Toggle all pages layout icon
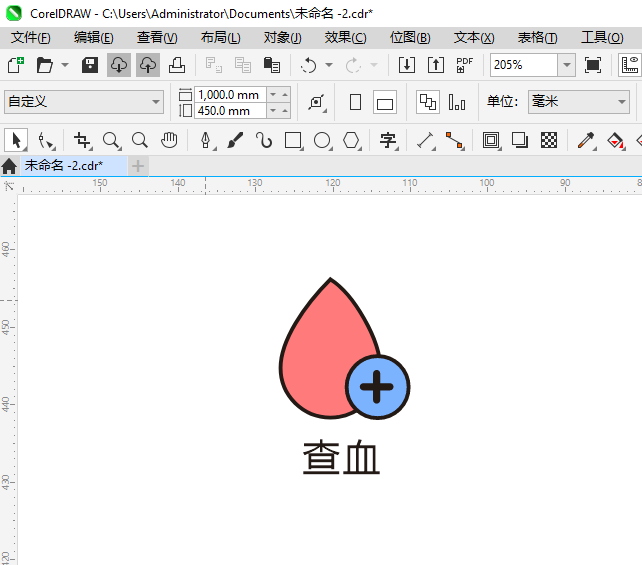642x565 pixels. [428, 102]
